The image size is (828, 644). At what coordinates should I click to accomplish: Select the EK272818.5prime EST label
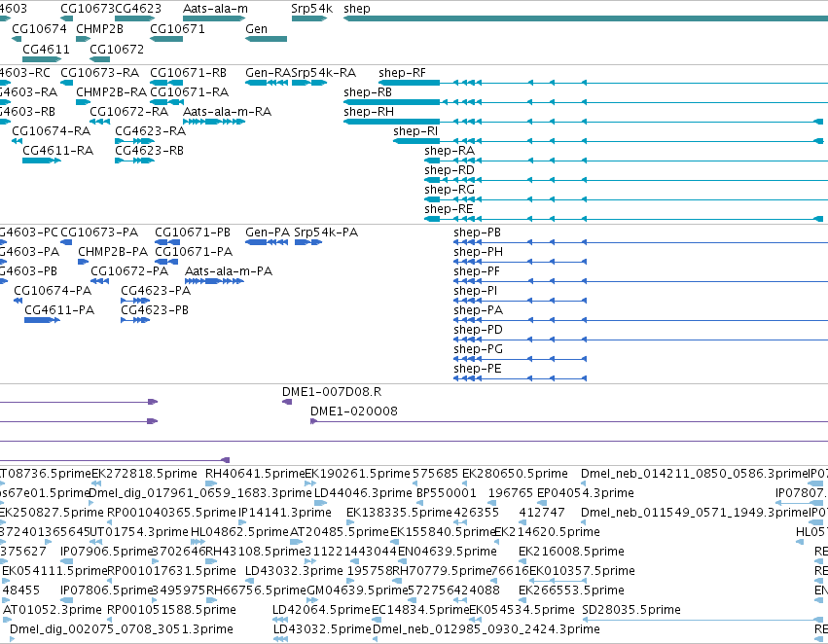click(x=144, y=474)
